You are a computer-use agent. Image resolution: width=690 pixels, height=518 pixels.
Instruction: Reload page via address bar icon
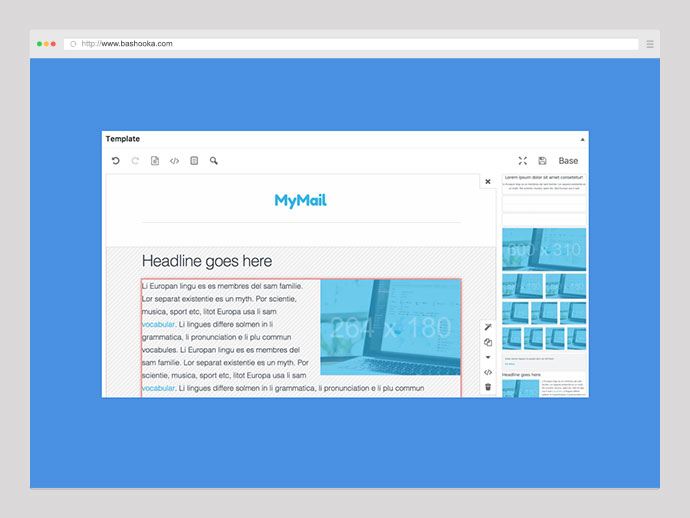point(73,44)
